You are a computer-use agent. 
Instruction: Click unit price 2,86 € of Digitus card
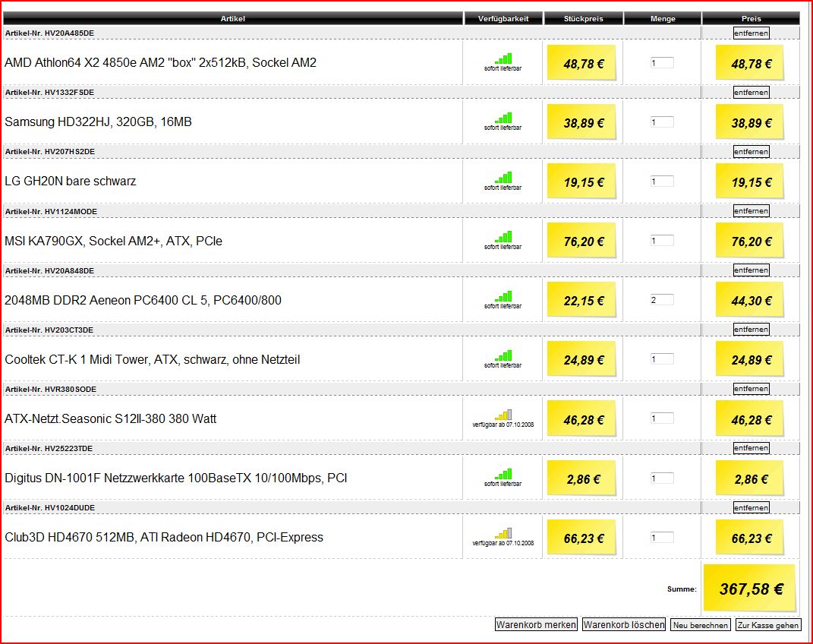click(x=584, y=480)
